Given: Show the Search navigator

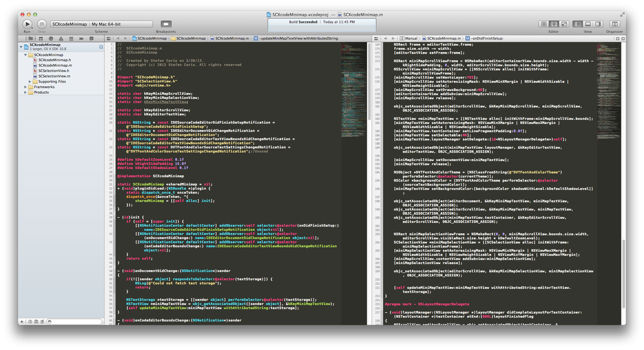Looking at the screenshot, I should (x=51, y=39).
